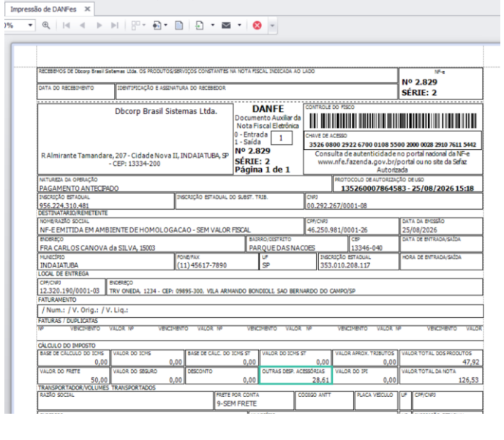Click the watermark page icon
504x440 pixels.
[x=179, y=26]
